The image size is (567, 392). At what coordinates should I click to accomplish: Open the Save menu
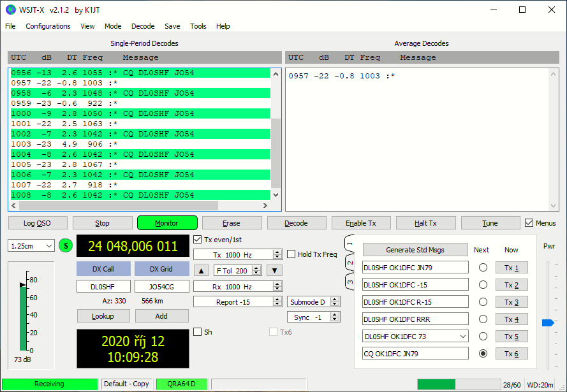[x=172, y=26]
